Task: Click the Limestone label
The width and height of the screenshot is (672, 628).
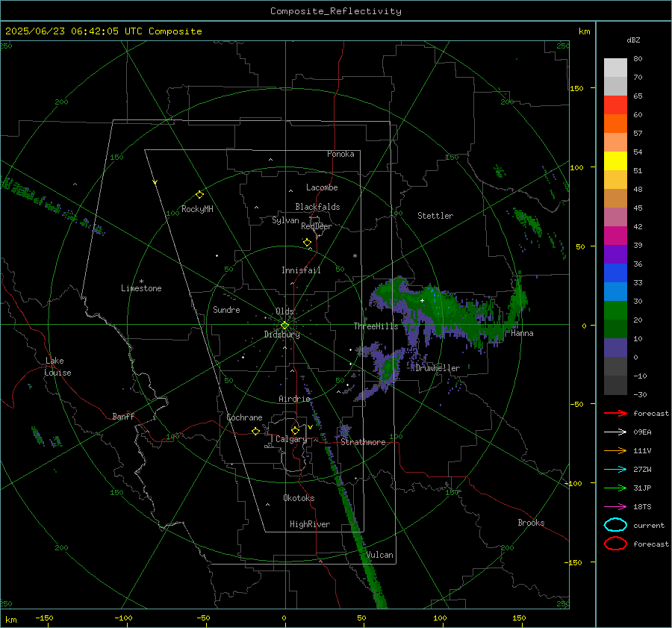Action: tap(141, 288)
